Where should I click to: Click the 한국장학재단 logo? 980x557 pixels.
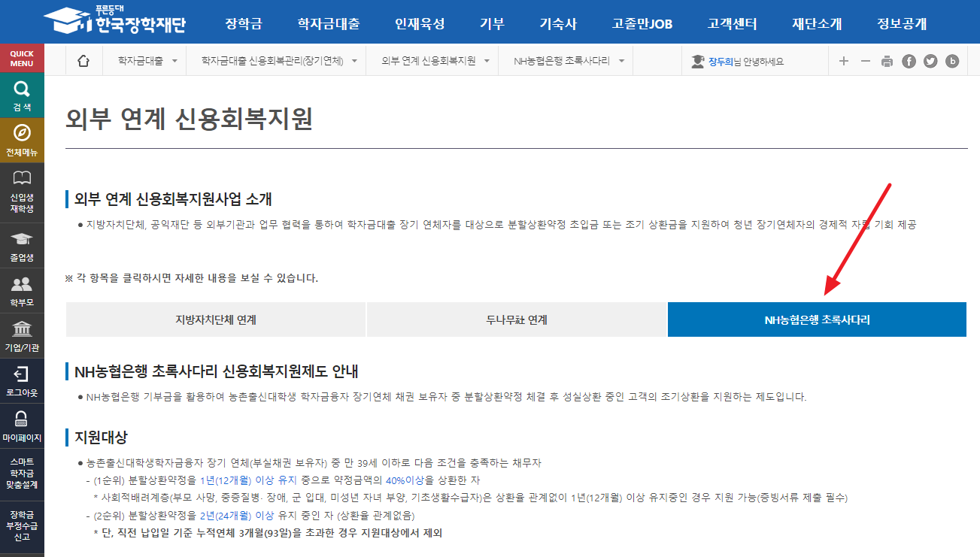(114, 22)
